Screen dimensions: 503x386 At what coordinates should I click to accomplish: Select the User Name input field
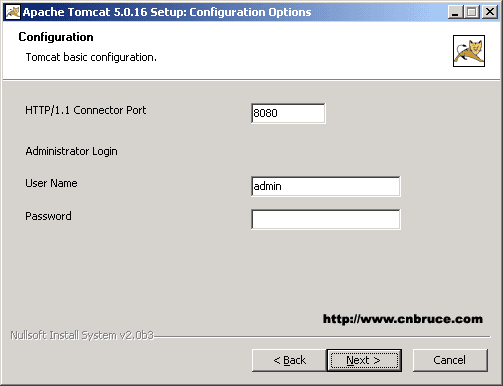(326, 186)
